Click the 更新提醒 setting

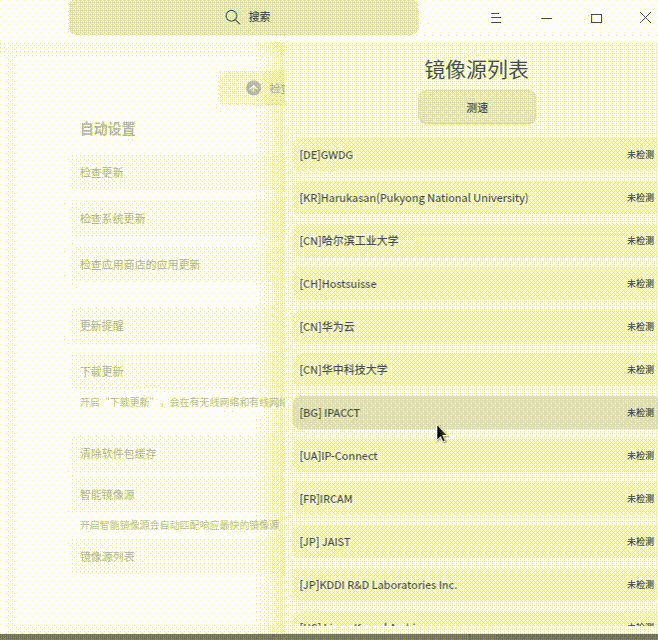pos(102,326)
